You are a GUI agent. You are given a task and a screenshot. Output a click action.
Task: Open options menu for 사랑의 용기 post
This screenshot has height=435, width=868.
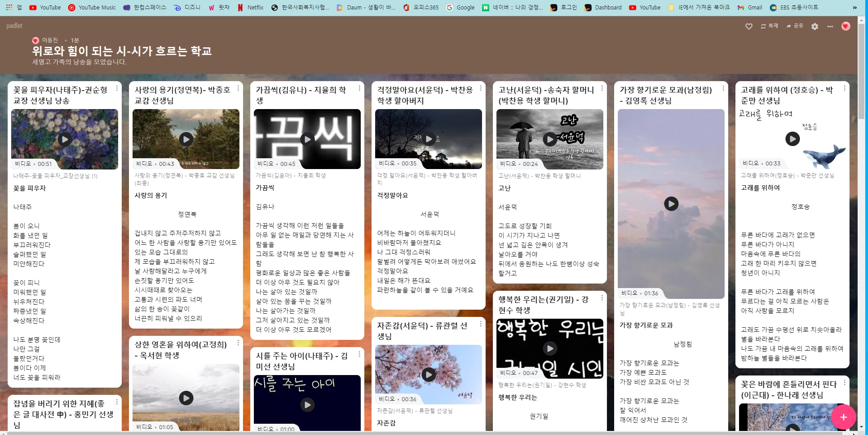238,88
